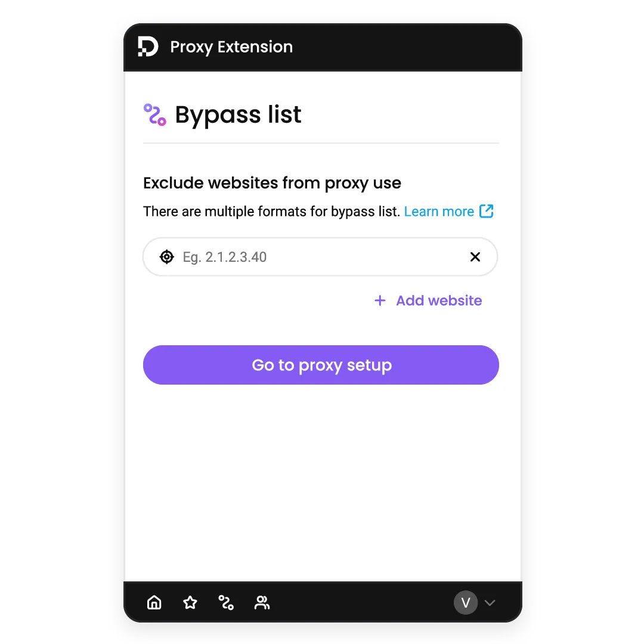This screenshot has width=644, height=644.
Task: Follow the Learn more link
Action: 439,212
